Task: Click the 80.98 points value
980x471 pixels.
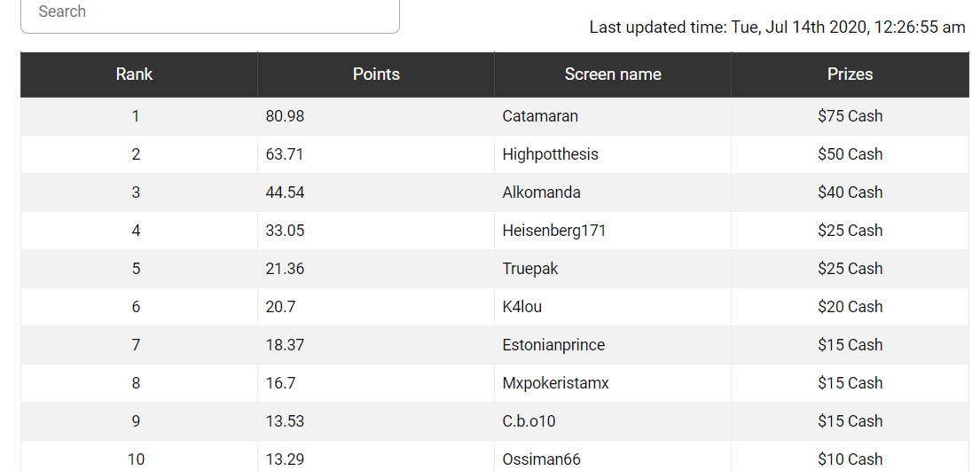Action: (x=285, y=116)
